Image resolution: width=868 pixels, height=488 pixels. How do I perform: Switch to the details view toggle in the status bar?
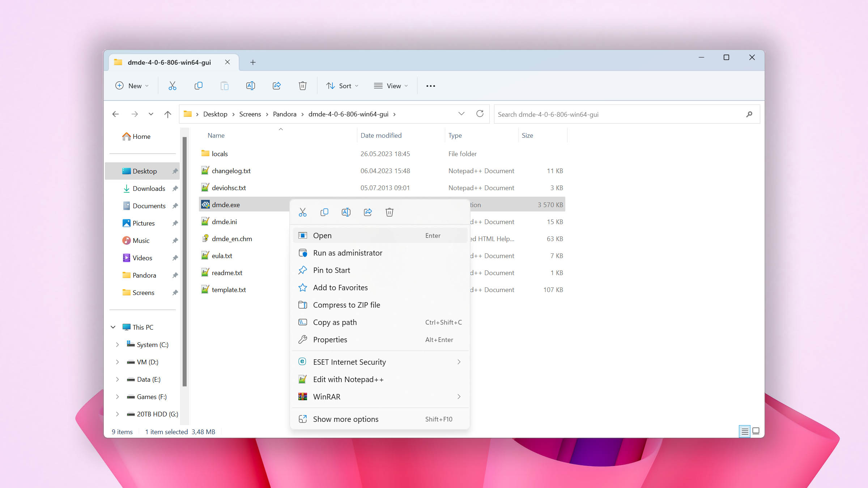pos(745,431)
